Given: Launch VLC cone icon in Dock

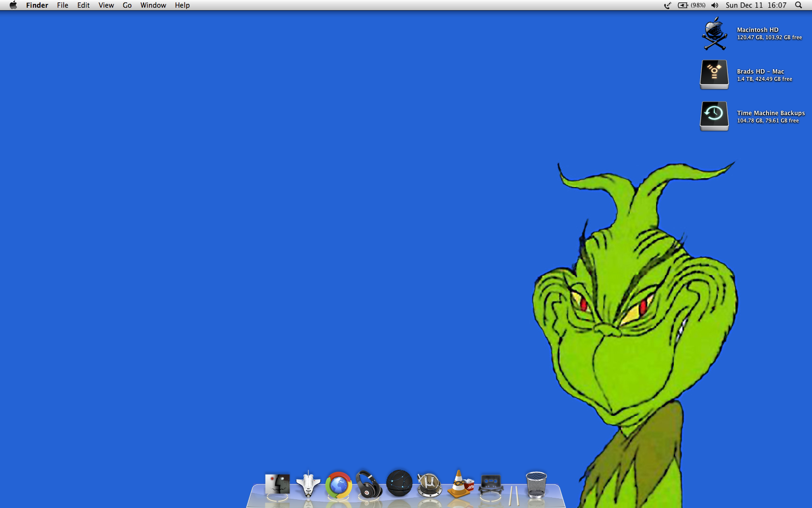Looking at the screenshot, I should tap(460, 484).
